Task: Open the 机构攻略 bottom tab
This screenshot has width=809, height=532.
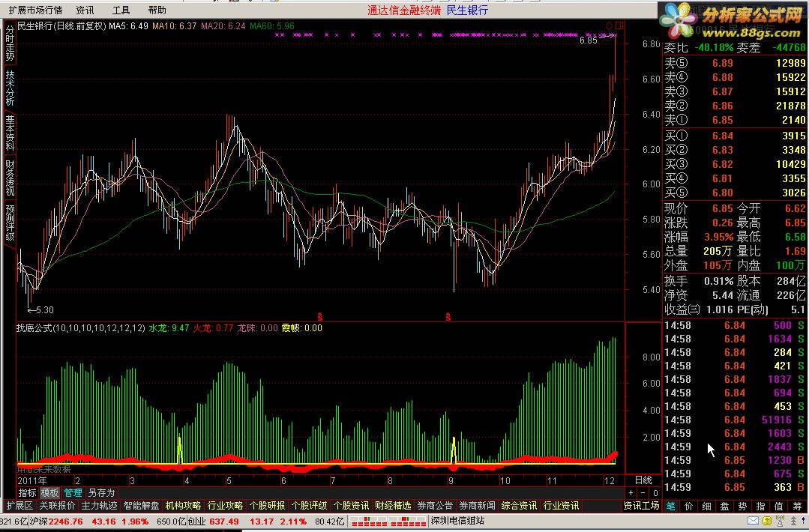Action: 183,506
